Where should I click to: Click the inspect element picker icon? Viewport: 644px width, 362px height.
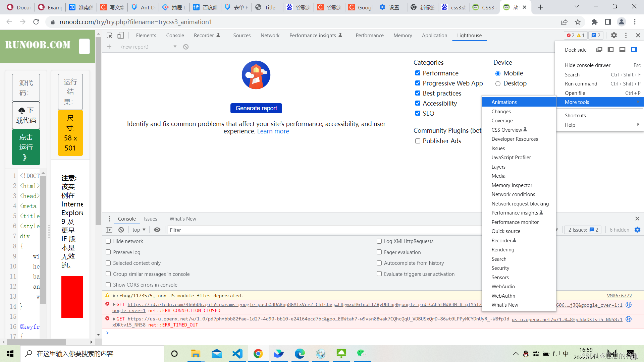click(x=109, y=36)
